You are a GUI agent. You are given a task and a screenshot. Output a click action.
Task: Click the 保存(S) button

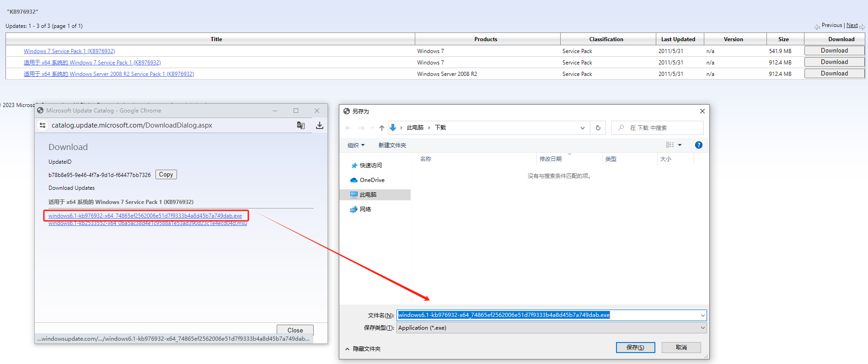[x=635, y=348]
